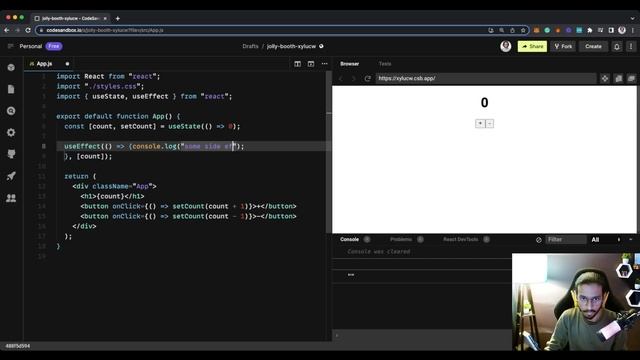The height and width of the screenshot is (360, 640).
Task: Click the Fork button
Action: (x=563, y=47)
